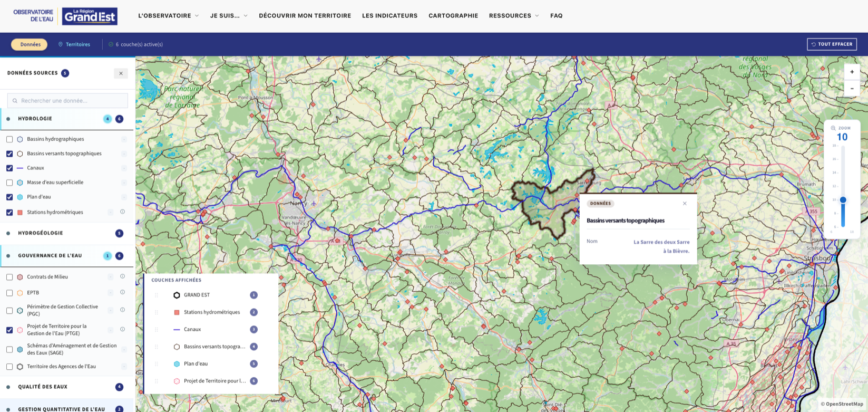The height and width of the screenshot is (412, 868).
Task: Expand the Qualité des eaux section
Action: [x=67, y=387]
